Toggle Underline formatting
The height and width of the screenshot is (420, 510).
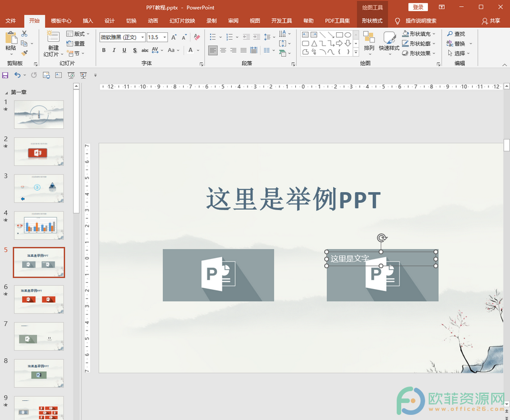124,50
